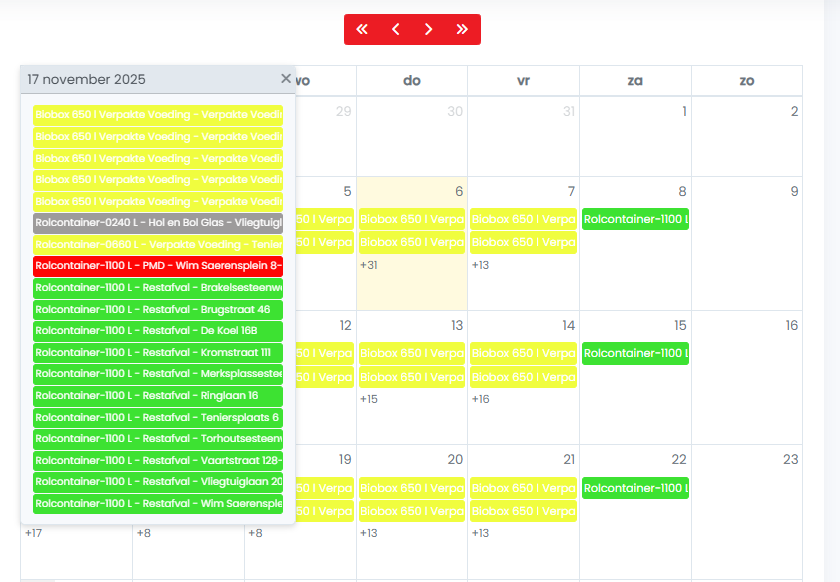
Task: Open Restafval Kromstraat 111 event
Action: click(x=158, y=353)
